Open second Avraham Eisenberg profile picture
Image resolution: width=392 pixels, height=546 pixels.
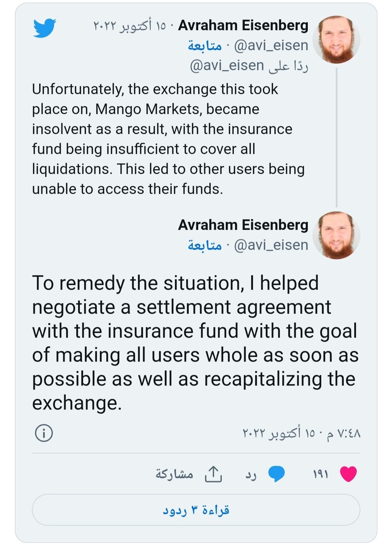pyautogui.click(x=336, y=235)
